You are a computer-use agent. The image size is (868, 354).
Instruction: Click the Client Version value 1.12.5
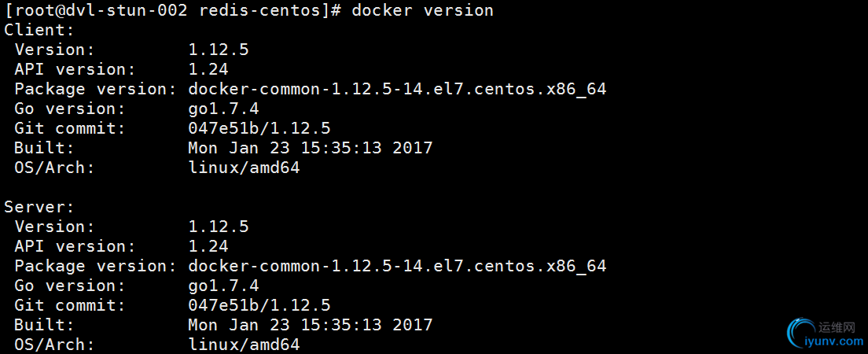click(x=219, y=50)
